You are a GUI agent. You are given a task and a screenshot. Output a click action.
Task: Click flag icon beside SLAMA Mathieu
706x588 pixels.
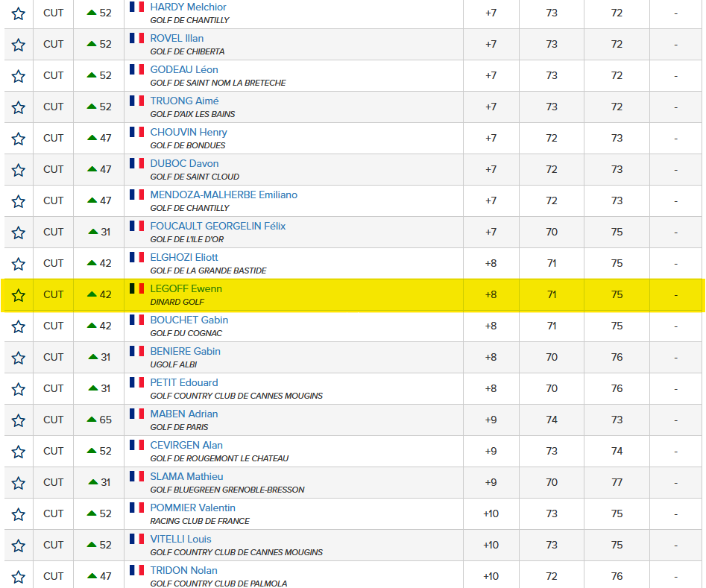[136, 476]
